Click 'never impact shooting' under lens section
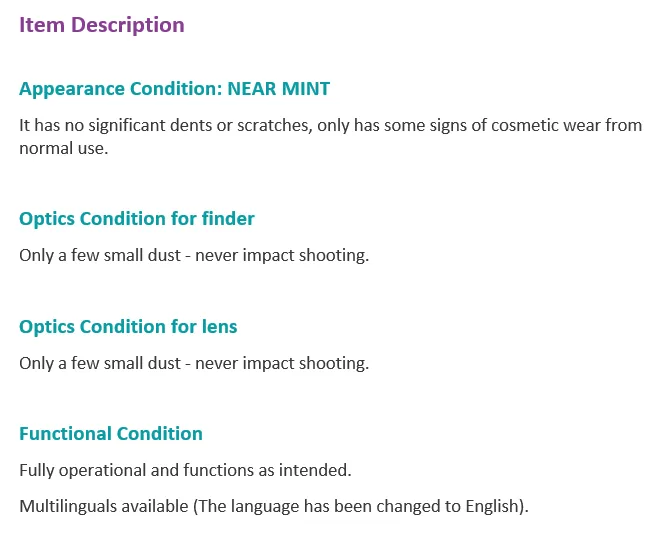Viewport: 669px width, 552px height. [x=282, y=363]
